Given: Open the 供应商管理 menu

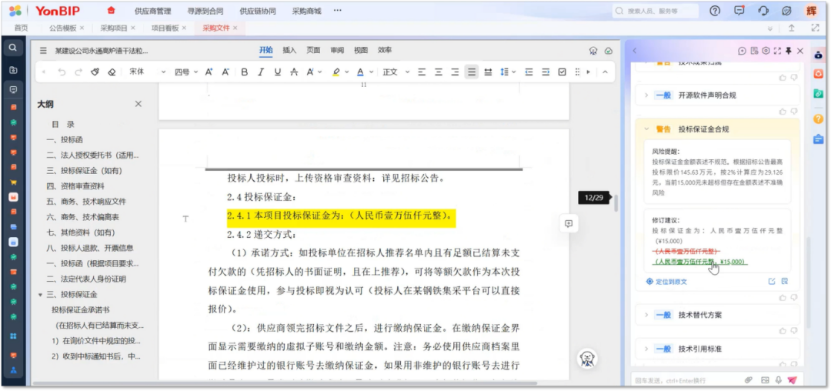Looking at the screenshot, I should point(153,11).
